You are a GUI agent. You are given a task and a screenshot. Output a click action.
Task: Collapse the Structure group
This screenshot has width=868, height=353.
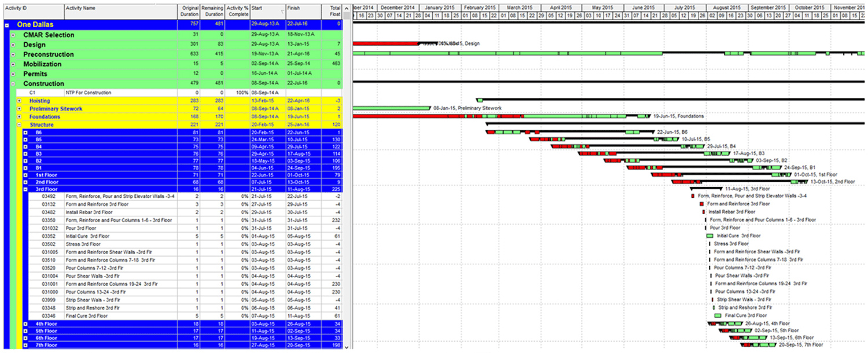pyautogui.click(x=19, y=124)
